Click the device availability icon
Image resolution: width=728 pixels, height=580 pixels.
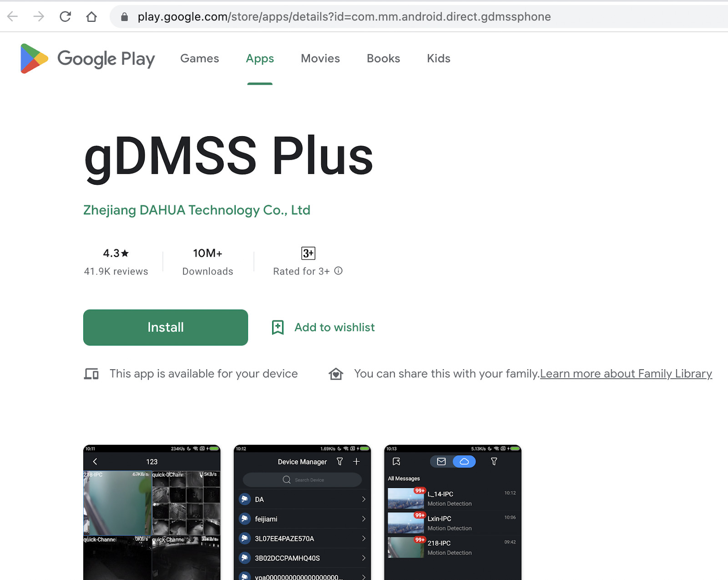91,374
